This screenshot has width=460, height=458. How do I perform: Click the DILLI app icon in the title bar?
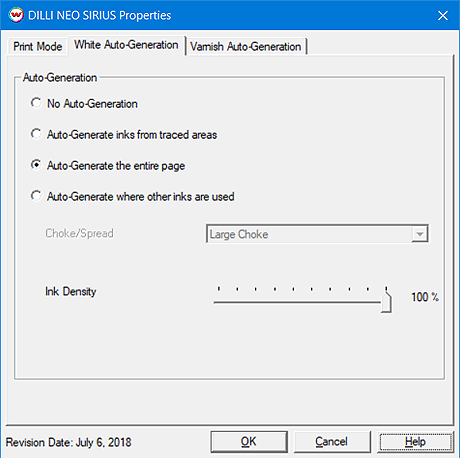click(x=16, y=15)
